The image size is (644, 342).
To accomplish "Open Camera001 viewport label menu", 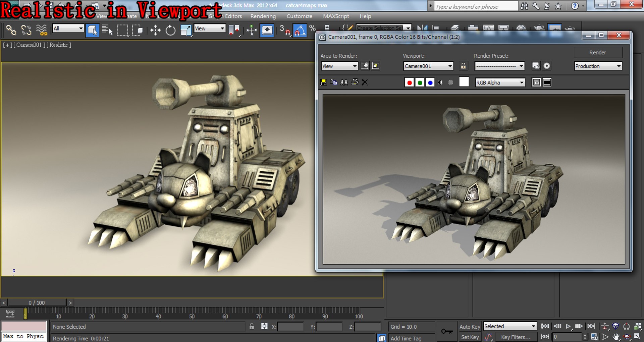I will (29, 45).
